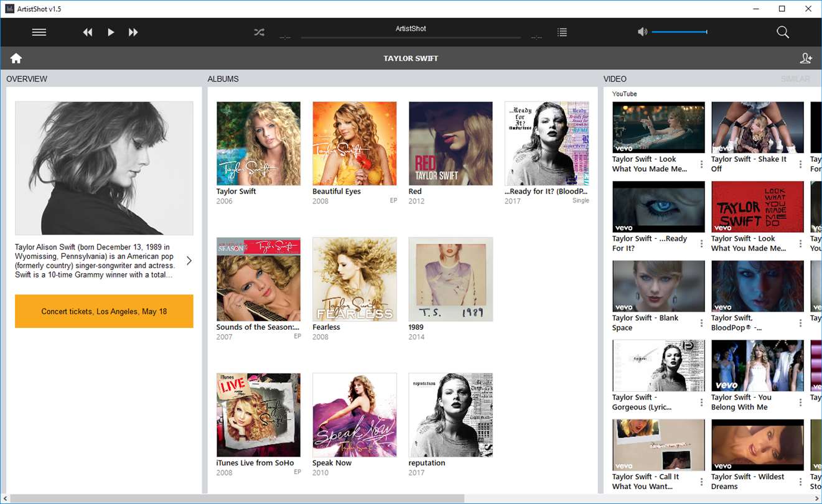The height and width of the screenshot is (504, 822).
Task: Start playback with play button
Action: coord(111,32)
